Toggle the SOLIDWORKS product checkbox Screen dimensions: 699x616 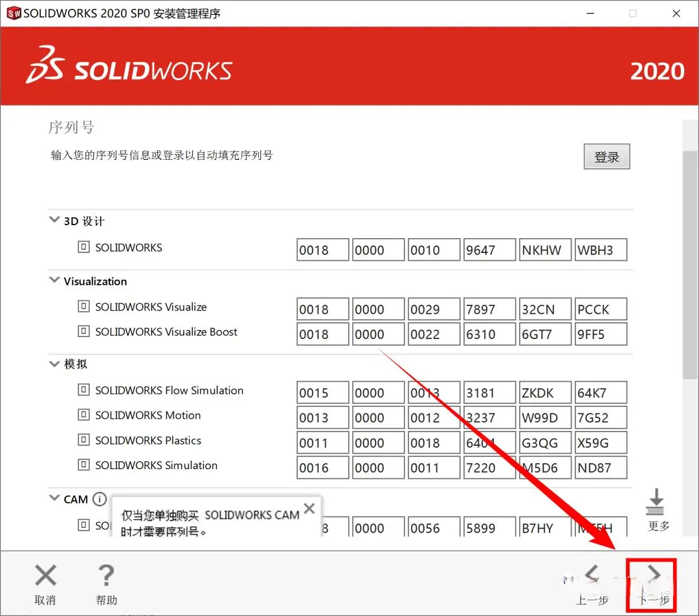coord(83,247)
